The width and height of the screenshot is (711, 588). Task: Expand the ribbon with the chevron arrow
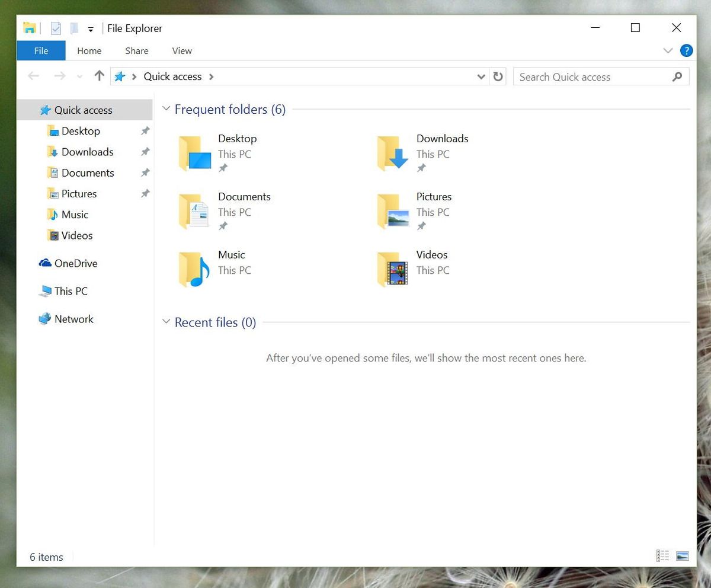(x=668, y=50)
